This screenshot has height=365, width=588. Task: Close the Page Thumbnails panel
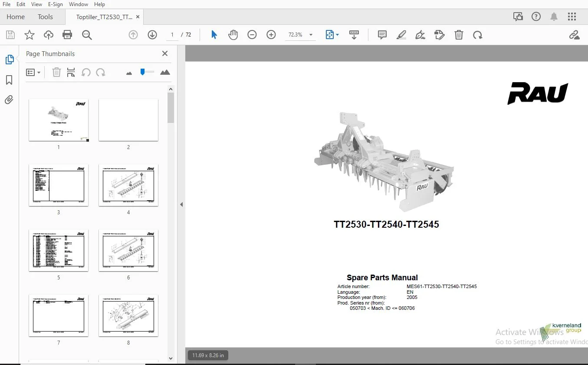[165, 53]
